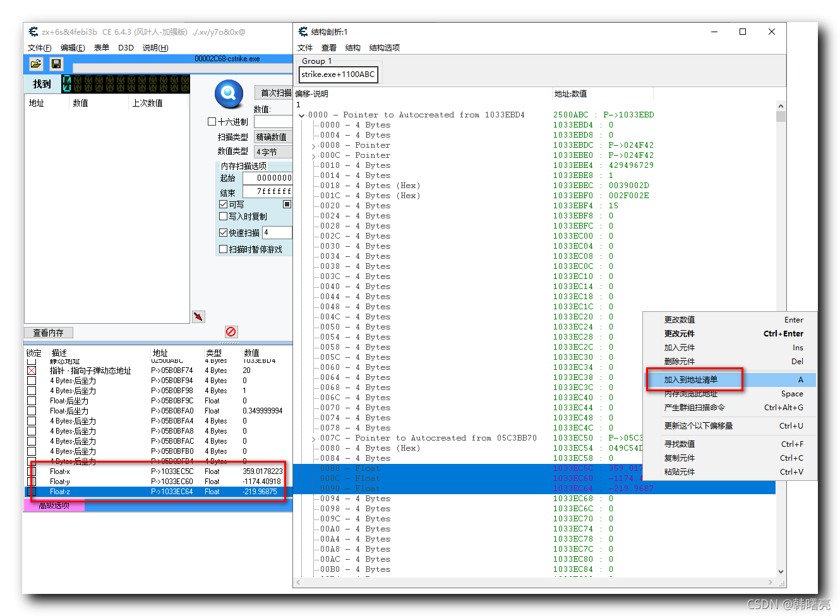Open the 编辑 menu in main window
This screenshot has width=840, height=616.
(x=73, y=48)
